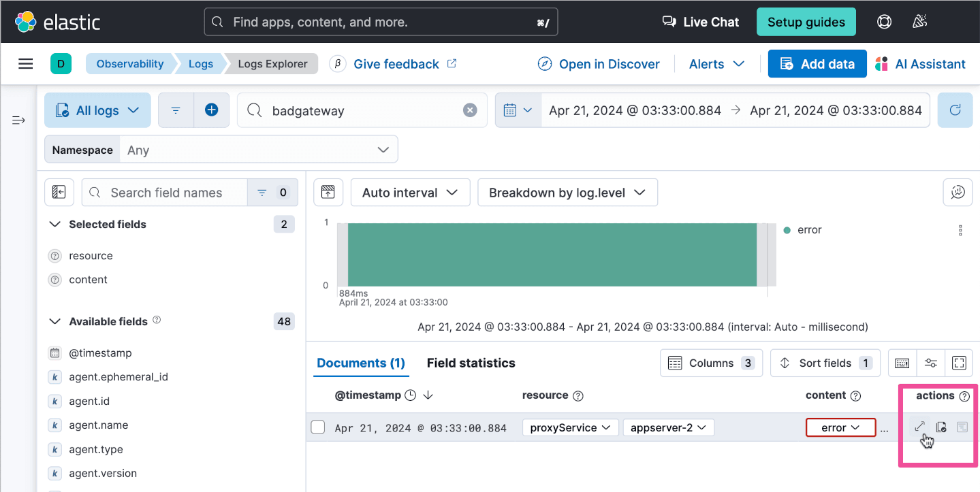Image resolution: width=980 pixels, height=492 pixels.
Task: Go to the Observability breadcrumb
Action: [129, 64]
